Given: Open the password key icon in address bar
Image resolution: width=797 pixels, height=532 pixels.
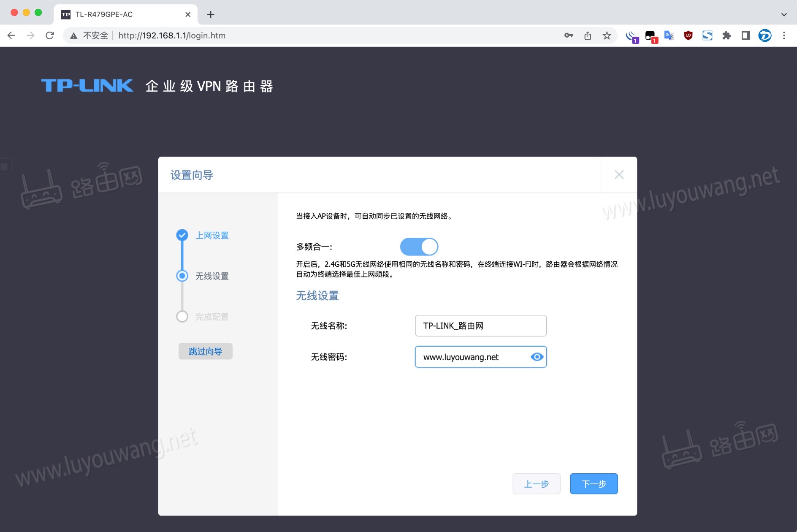Looking at the screenshot, I should pyautogui.click(x=568, y=35).
